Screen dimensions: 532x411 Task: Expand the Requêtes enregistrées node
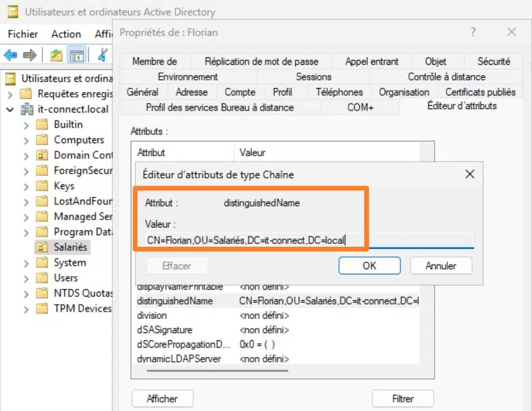10,94
